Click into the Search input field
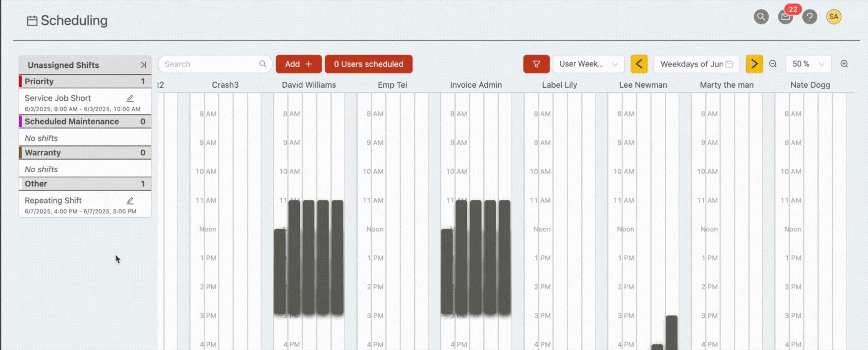Screen dimensions: 868x350 209,64
